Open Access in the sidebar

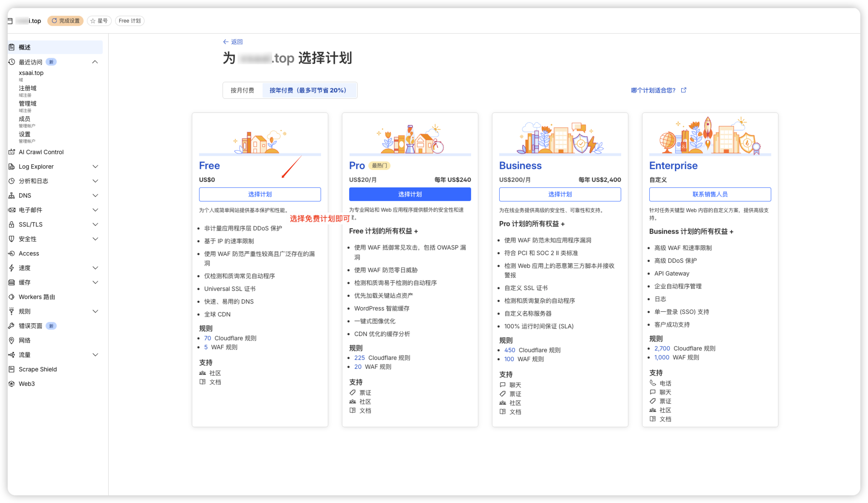(x=29, y=253)
